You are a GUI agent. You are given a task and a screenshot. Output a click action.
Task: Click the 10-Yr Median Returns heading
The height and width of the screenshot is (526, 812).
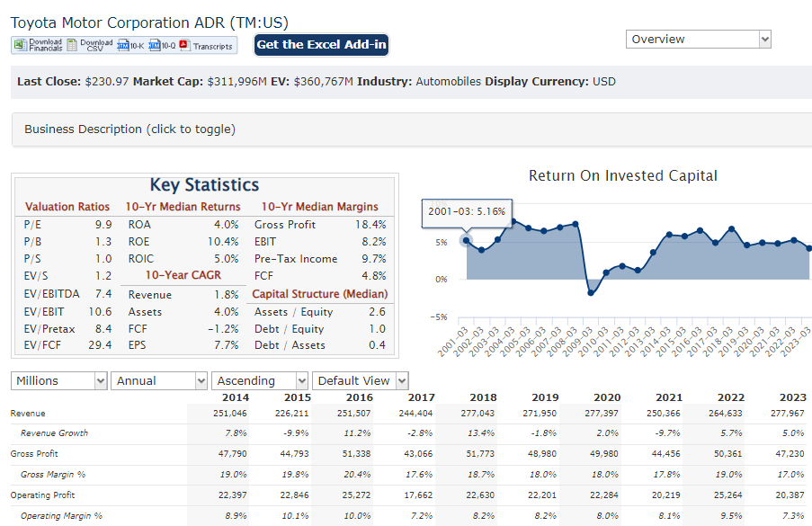click(183, 207)
